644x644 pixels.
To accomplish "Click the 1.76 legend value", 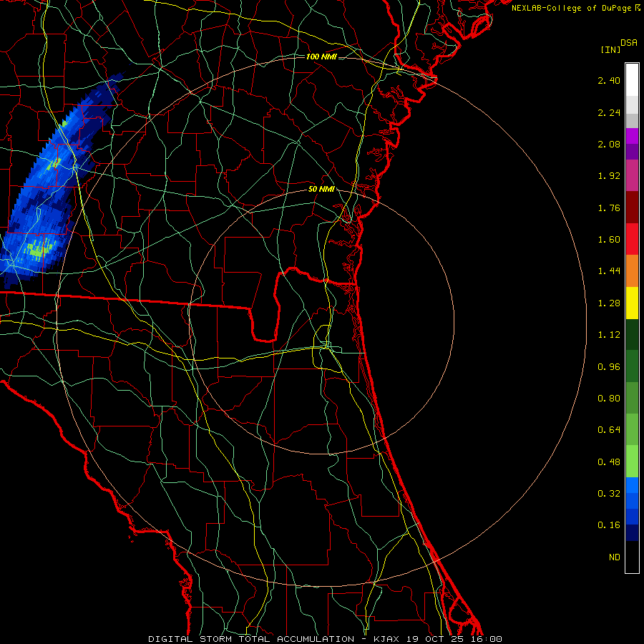I will [609, 208].
